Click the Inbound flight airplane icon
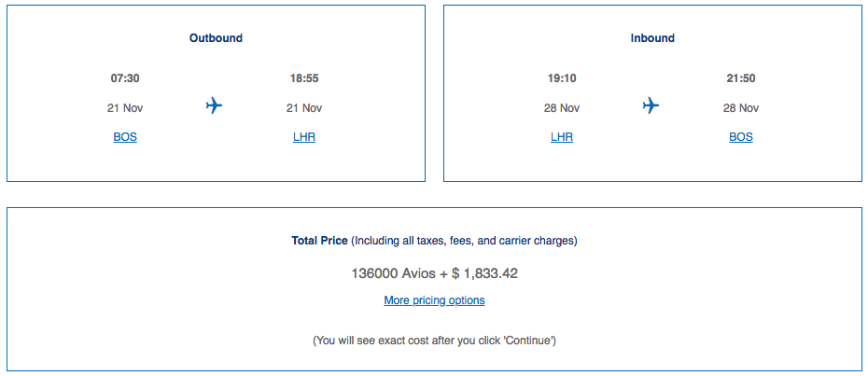 coord(651,105)
